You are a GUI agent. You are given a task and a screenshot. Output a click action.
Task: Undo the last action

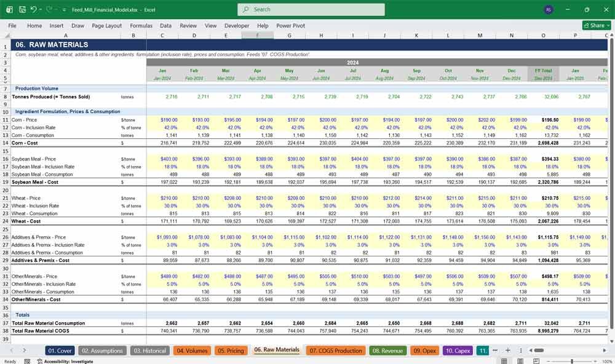(x=34, y=9)
